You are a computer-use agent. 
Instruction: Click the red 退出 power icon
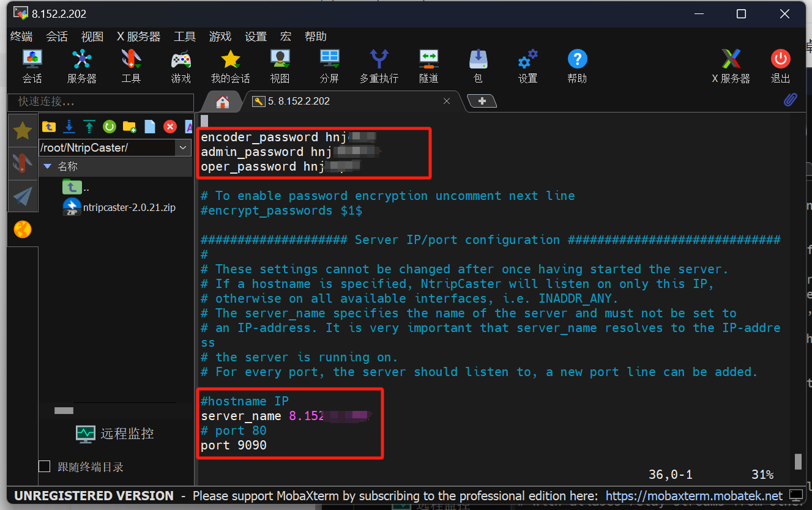[x=780, y=66]
